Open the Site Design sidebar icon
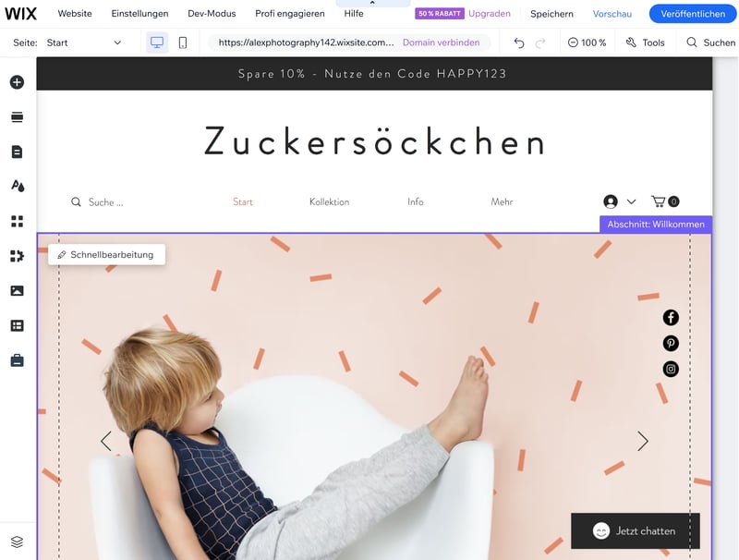 [x=18, y=186]
